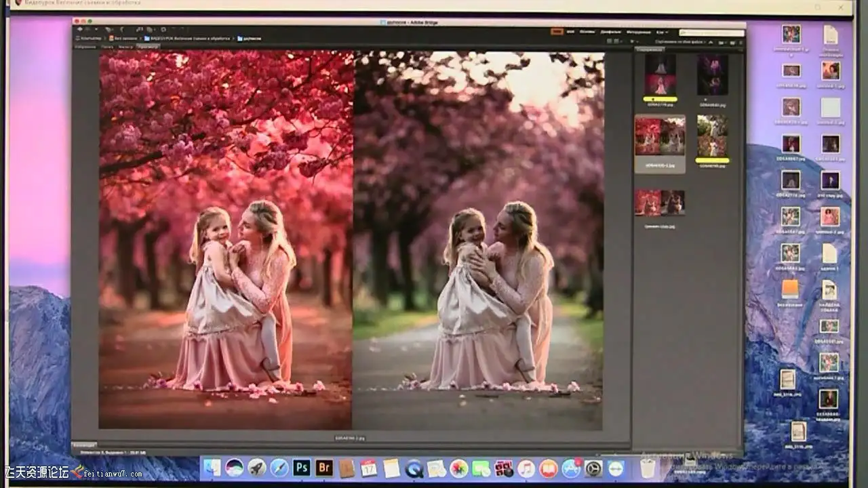Open the Calendar app in the Dock
Screen dimensions: 868x488
click(369, 468)
